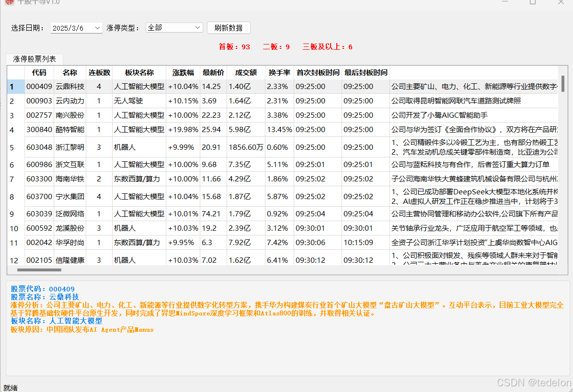Click the 三板及以上：6 counter
The width and height of the screenshot is (573, 392).
pos(327,47)
